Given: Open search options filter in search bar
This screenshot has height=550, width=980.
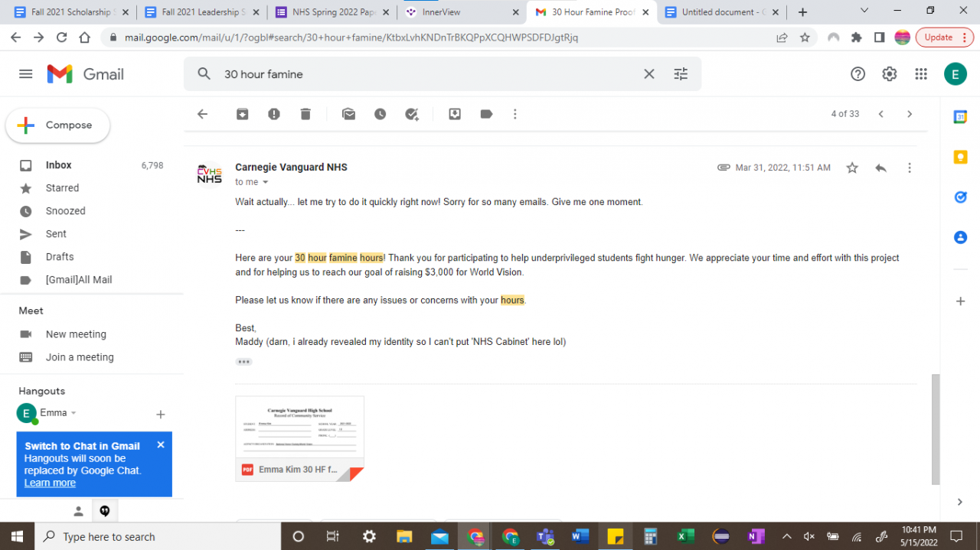Looking at the screenshot, I should 681,74.
